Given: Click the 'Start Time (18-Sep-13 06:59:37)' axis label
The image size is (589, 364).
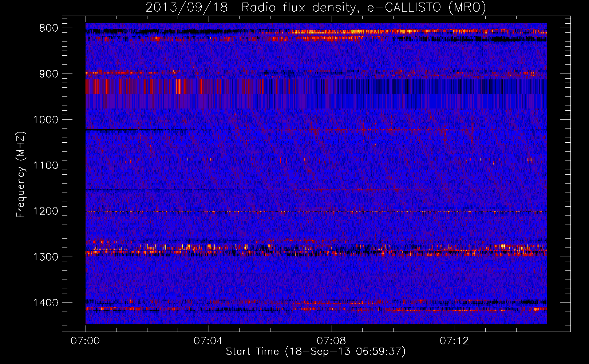Looking at the screenshot, I should tap(316, 352).
